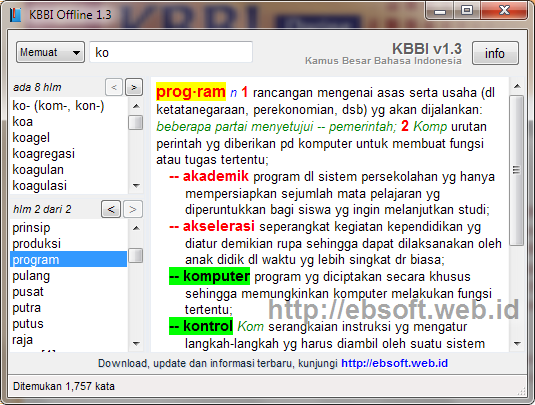Go to next page of word list
This screenshot has width=535, height=405.
pyautogui.click(x=134, y=87)
